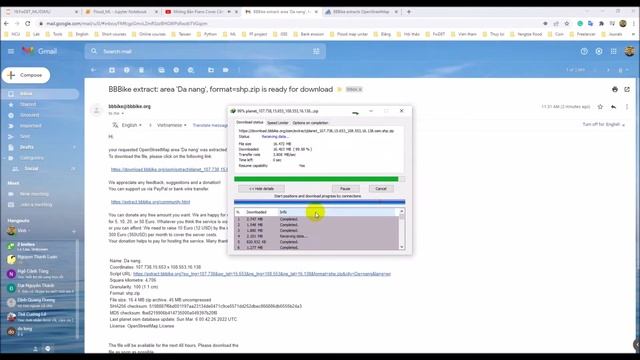640x360 pixels.
Task: Archive this email
Action: 112,70
